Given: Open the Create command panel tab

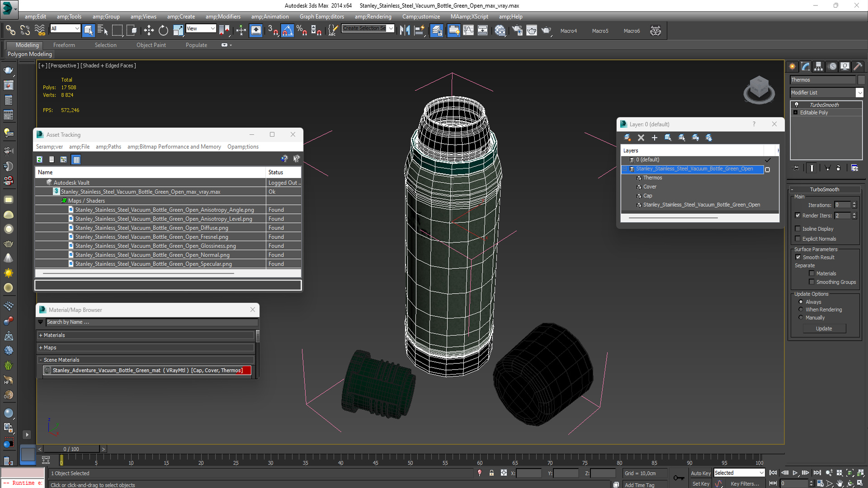Looking at the screenshot, I should point(793,66).
